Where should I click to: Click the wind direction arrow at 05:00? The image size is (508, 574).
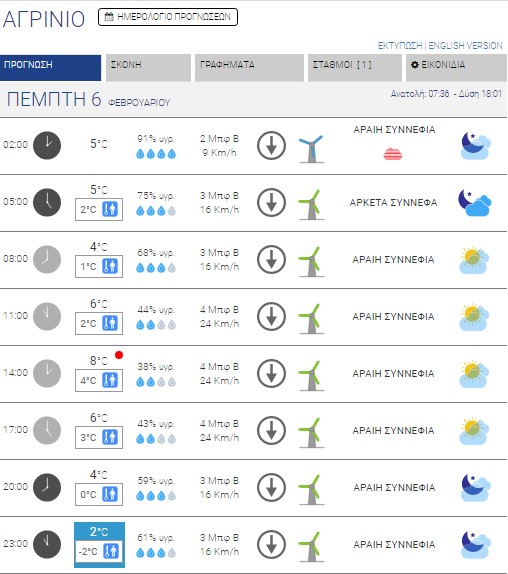pos(271,202)
